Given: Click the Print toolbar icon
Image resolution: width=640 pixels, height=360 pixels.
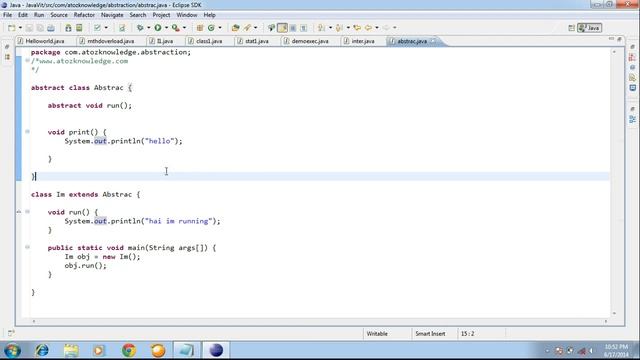Looking at the screenshot, I should point(51,28).
